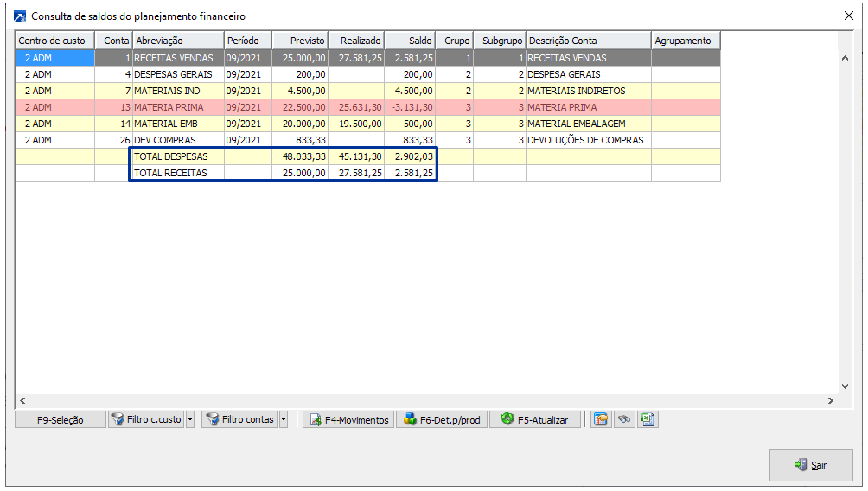Screen dimensions: 868x491
Task: Click the horizontal scrollbar right arrow
Action: pos(830,401)
